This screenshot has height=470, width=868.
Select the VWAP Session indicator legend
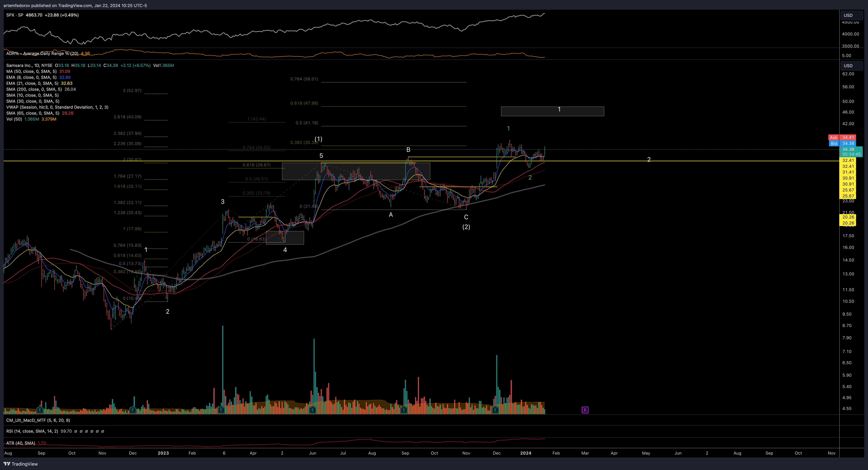pos(57,107)
